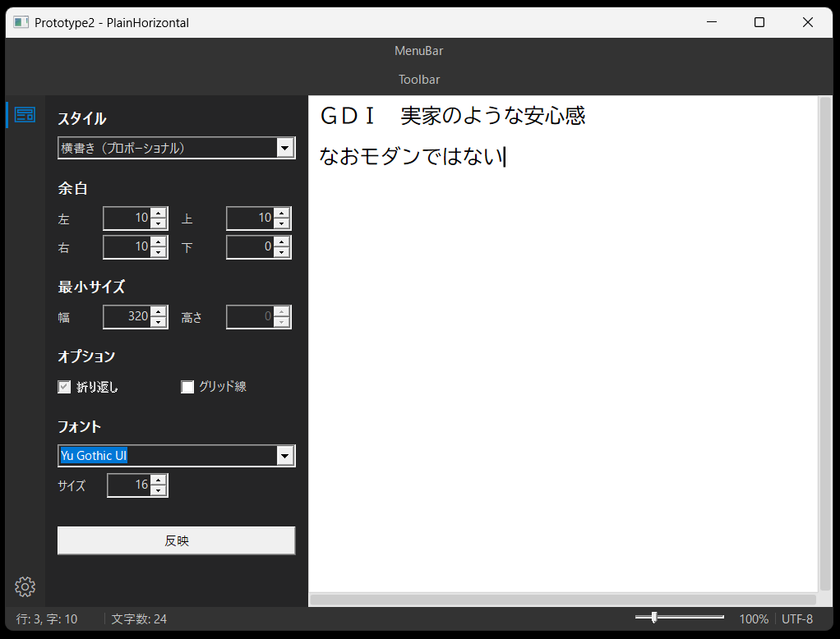Decrease the 上 margin with down arrow
840x639 pixels.
[x=282, y=224]
